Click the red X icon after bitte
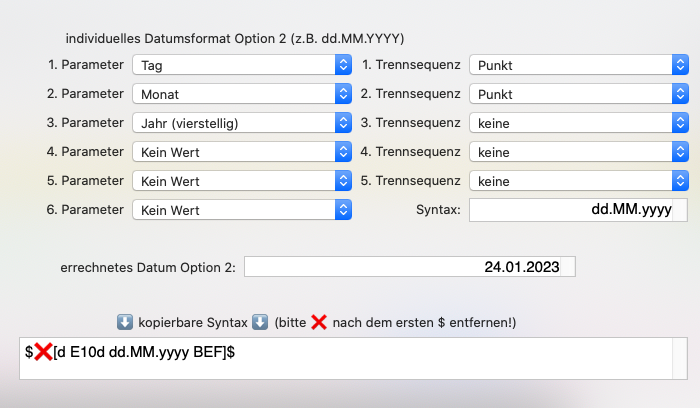Screen dimensions: 700x408 tap(319, 322)
